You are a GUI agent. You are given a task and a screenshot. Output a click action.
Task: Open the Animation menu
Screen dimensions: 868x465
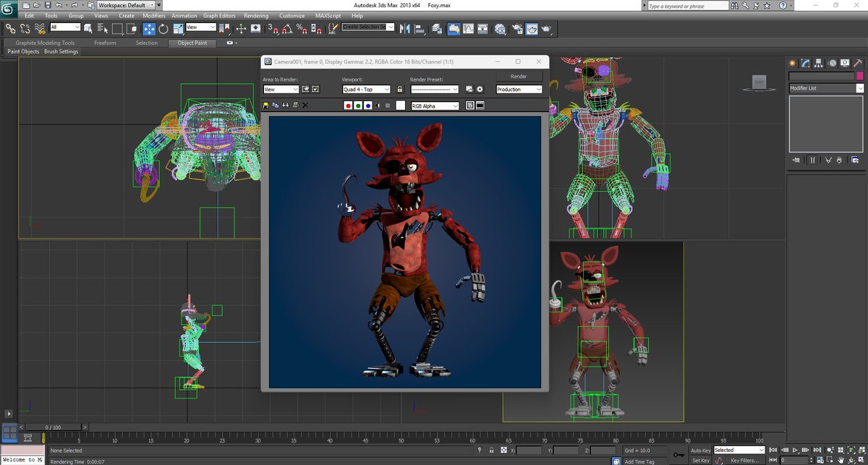coord(184,15)
